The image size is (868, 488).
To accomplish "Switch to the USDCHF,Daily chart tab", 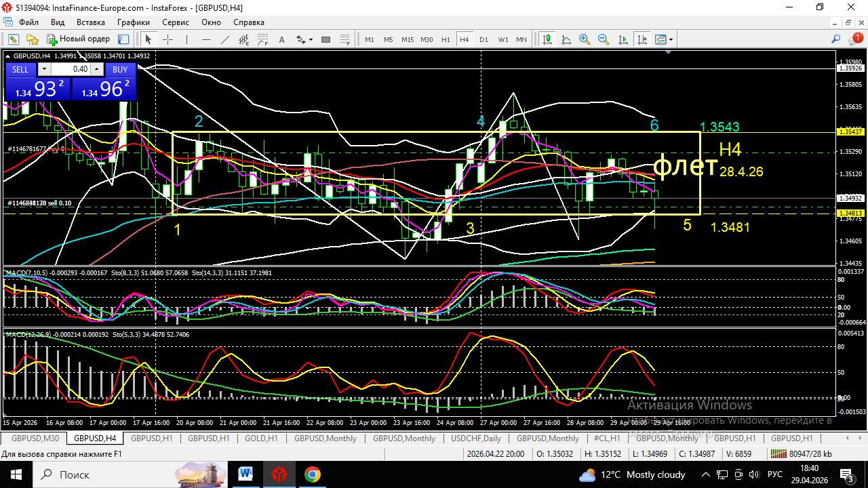I will pyautogui.click(x=476, y=439).
